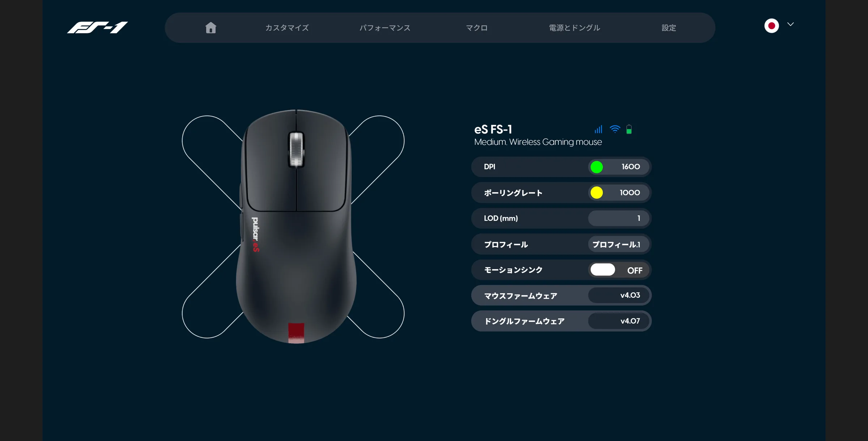Click the OFF text beside motion sync

[x=635, y=270]
